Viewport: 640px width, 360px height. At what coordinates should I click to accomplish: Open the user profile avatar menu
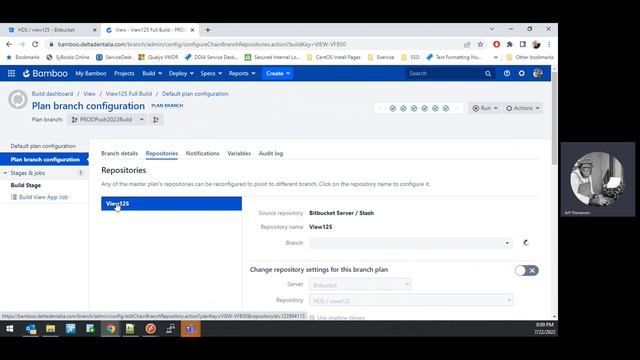point(538,73)
